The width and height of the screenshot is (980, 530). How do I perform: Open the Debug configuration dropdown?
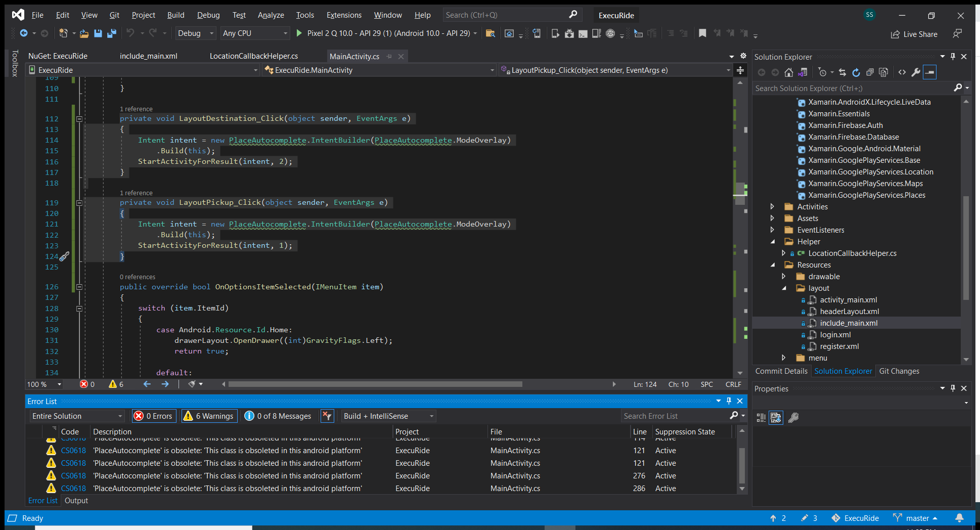pyautogui.click(x=195, y=33)
